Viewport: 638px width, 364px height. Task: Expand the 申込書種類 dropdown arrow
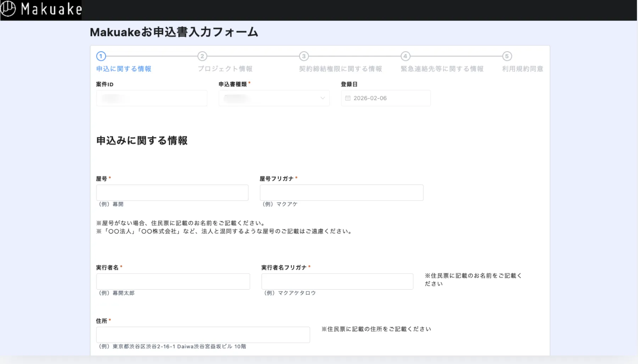point(323,98)
